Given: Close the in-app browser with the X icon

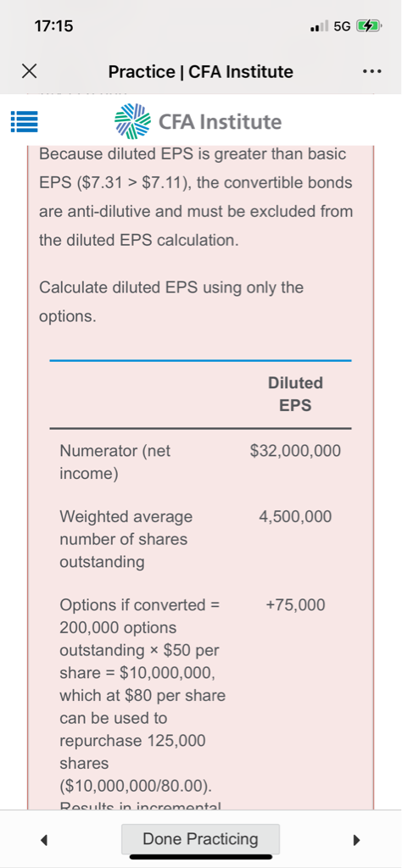Looking at the screenshot, I should (x=30, y=71).
